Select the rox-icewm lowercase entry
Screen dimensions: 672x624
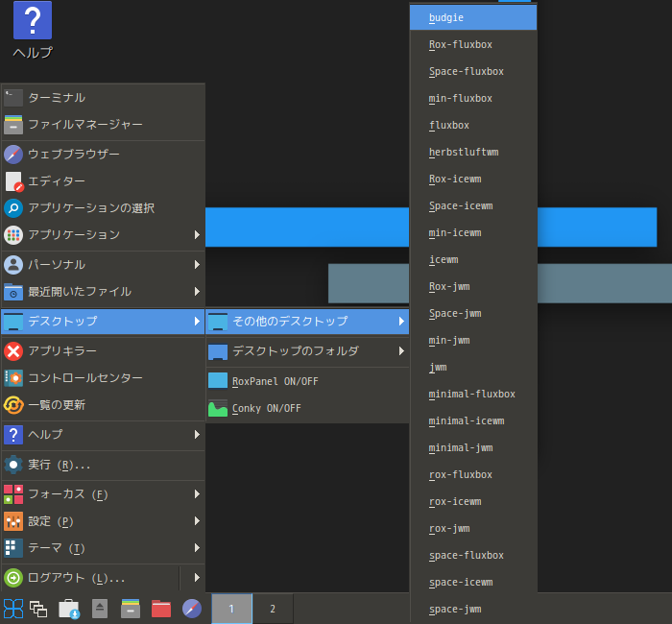pyautogui.click(x=473, y=502)
